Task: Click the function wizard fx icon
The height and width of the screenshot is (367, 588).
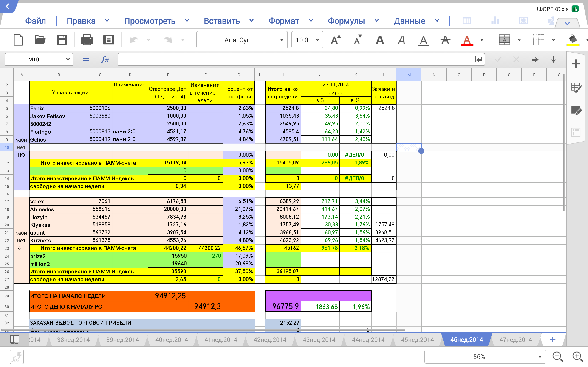Action: click(x=105, y=59)
